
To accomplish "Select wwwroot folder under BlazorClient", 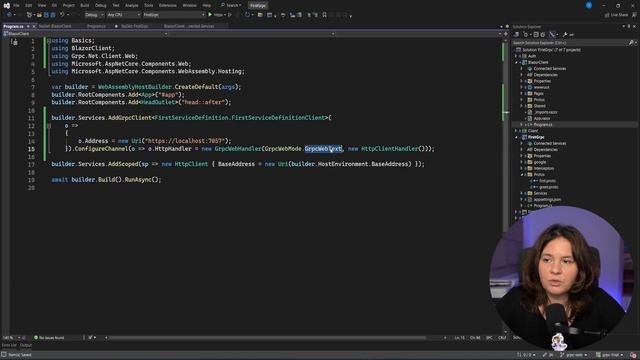I will [541, 87].
